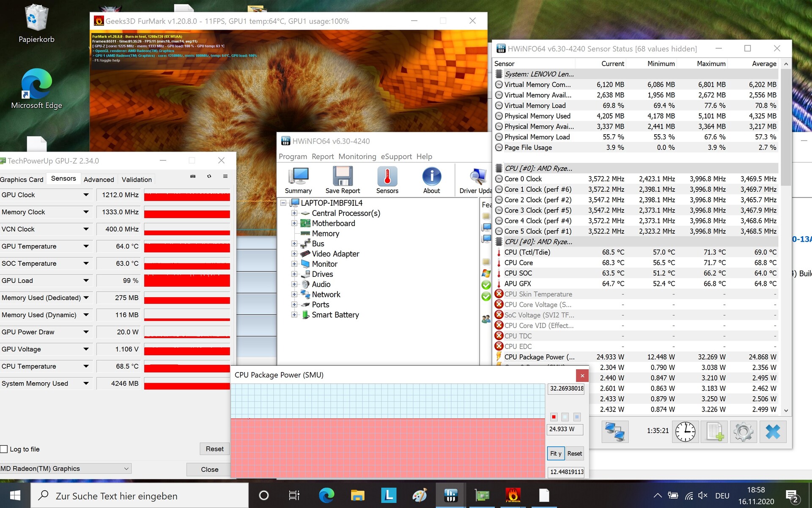Screen dimensions: 812x508
Task: Expand the Motherboard tree node
Action: point(294,223)
